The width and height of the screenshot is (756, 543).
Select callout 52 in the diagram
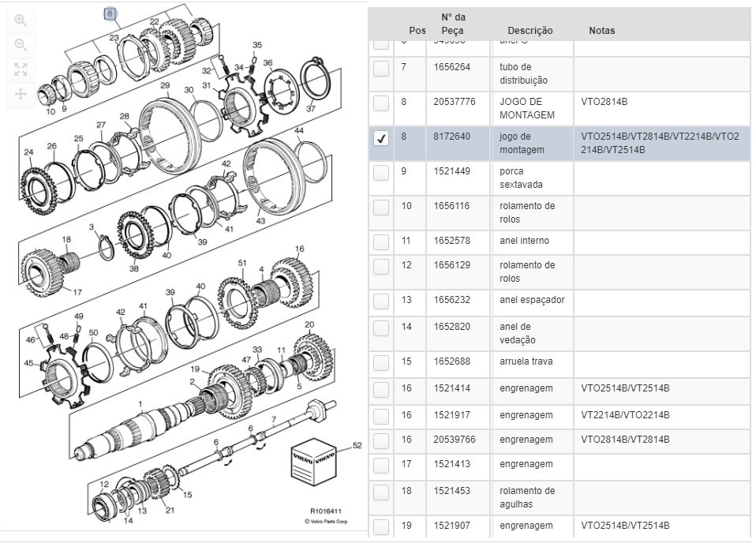357,445
